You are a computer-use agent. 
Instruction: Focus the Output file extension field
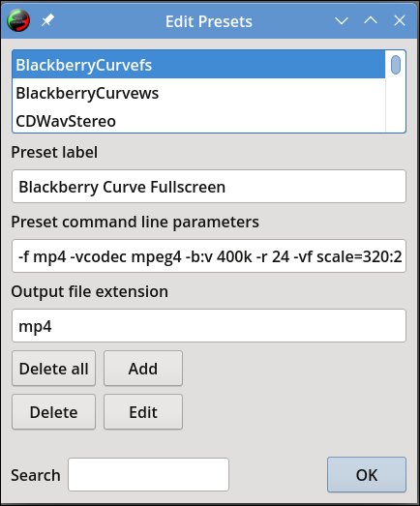pyautogui.click(x=209, y=326)
